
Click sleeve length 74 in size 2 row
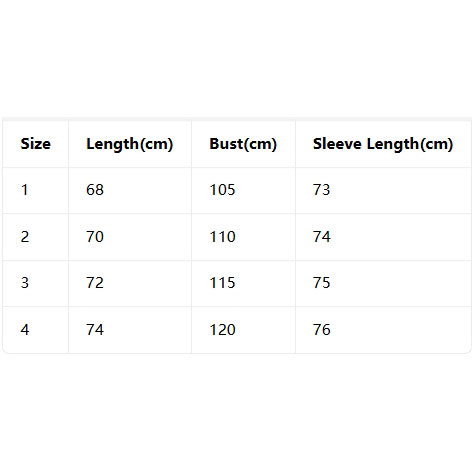(x=322, y=237)
